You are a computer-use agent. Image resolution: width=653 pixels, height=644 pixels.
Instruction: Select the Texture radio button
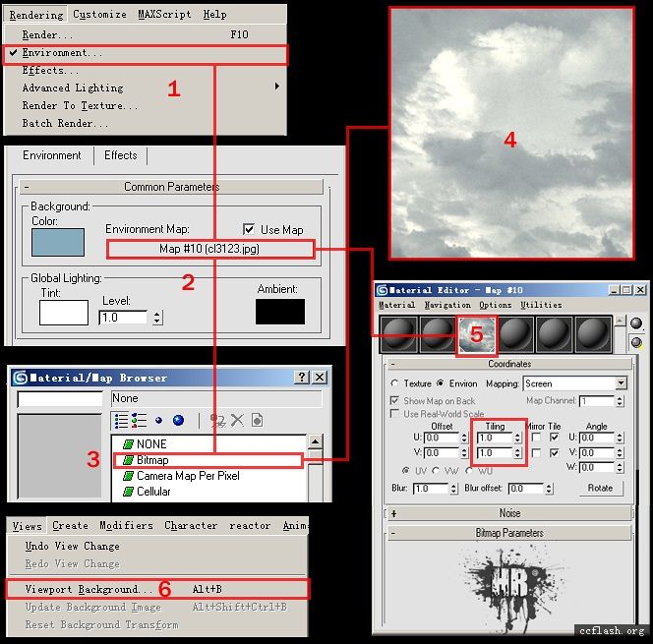[x=394, y=383]
